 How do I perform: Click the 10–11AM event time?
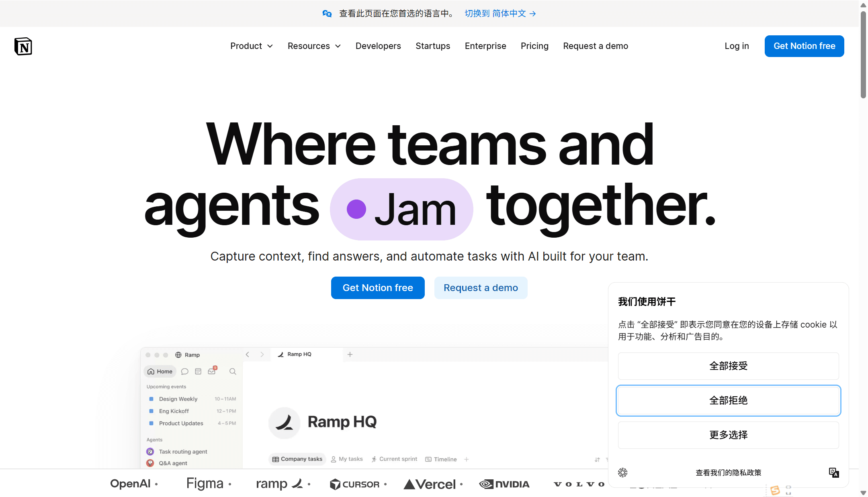click(x=225, y=399)
